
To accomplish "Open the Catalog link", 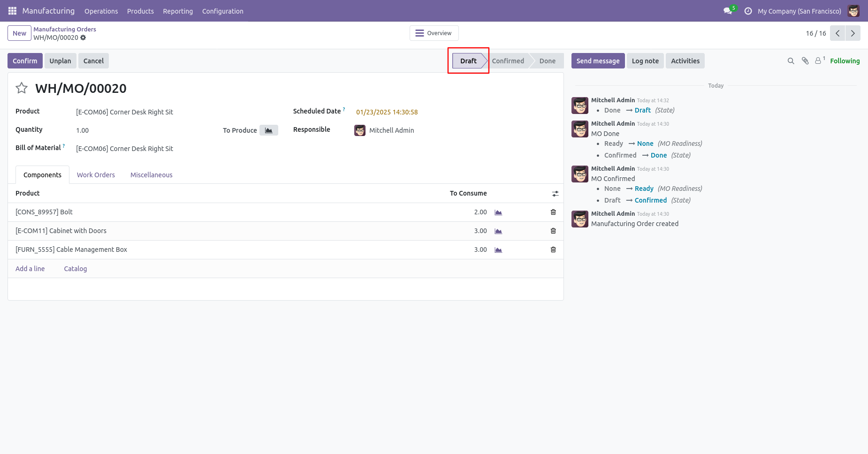I will click(76, 269).
